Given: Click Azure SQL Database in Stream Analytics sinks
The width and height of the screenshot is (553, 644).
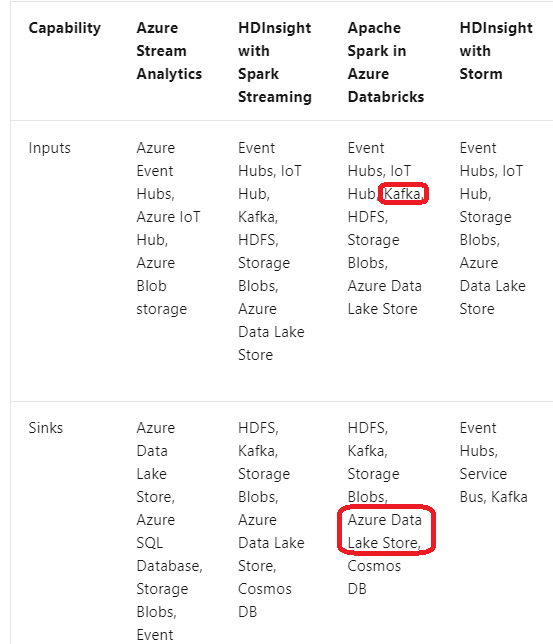Looking at the screenshot, I should (x=169, y=543).
